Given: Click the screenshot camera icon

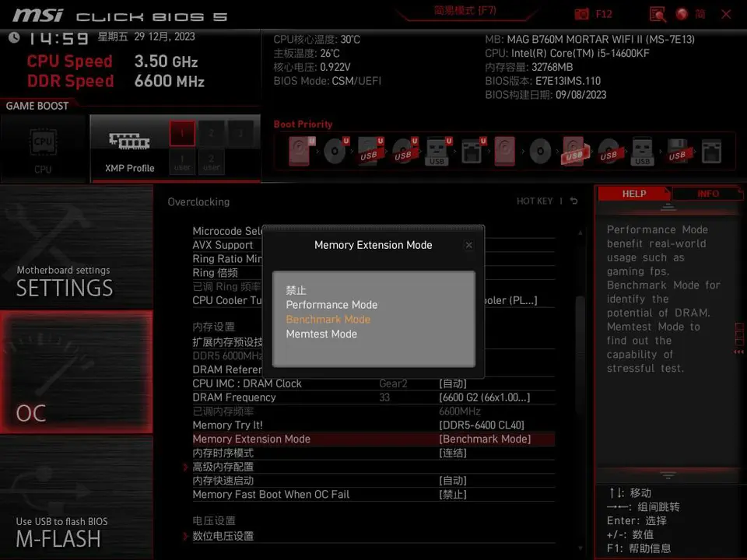Looking at the screenshot, I should 582,14.
